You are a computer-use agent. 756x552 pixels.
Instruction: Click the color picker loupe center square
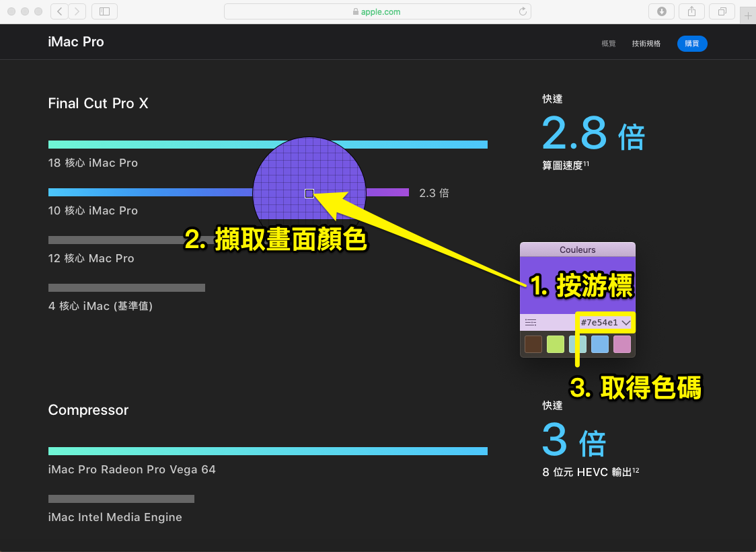click(309, 194)
